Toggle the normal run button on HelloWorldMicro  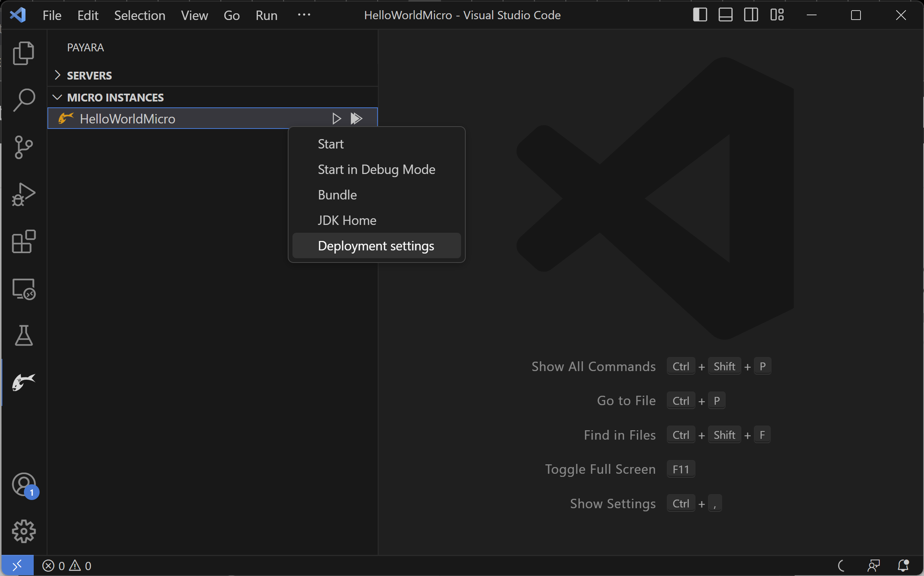pyautogui.click(x=336, y=118)
